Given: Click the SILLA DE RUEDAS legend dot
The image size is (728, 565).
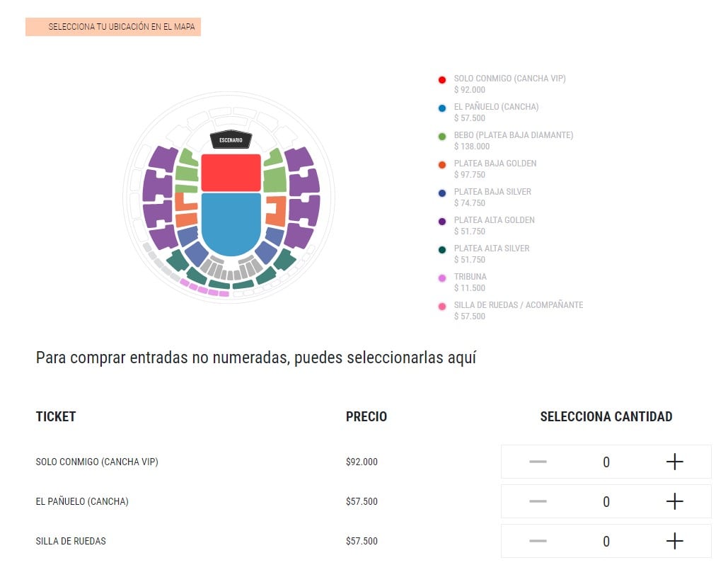Looking at the screenshot, I should [443, 306].
